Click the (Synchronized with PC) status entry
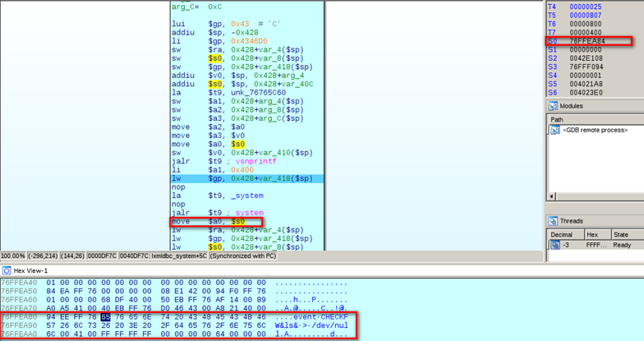 pos(243,256)
